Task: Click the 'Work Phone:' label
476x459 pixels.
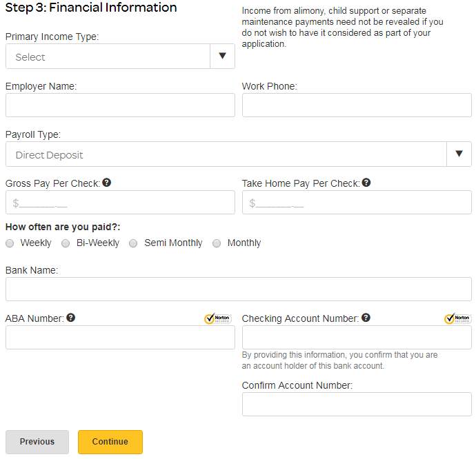Action: 270,86
